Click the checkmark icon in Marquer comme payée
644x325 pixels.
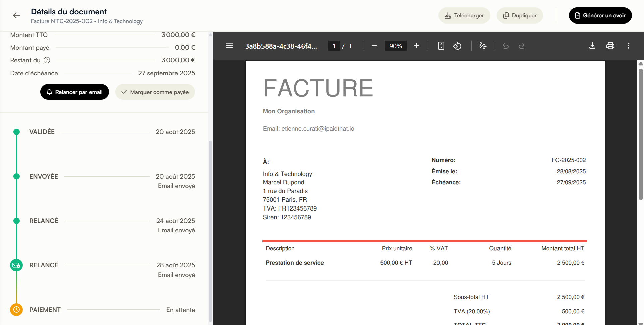coord(124,92)
